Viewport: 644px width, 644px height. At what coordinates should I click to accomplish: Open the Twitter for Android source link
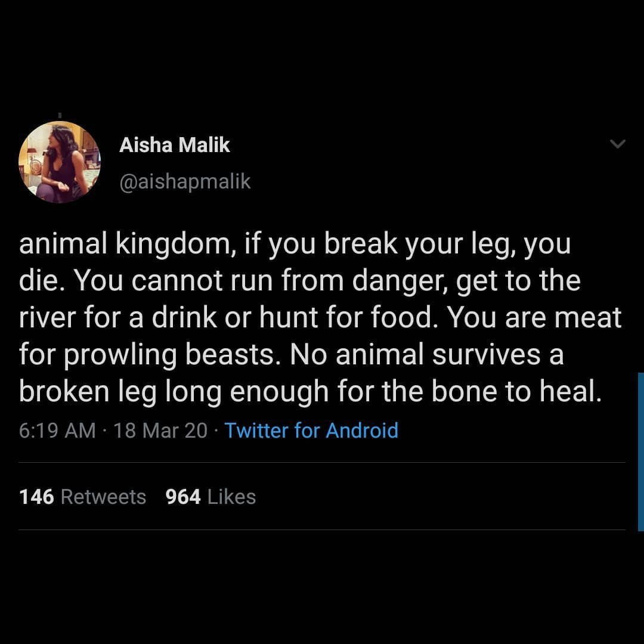coord(311,430)
